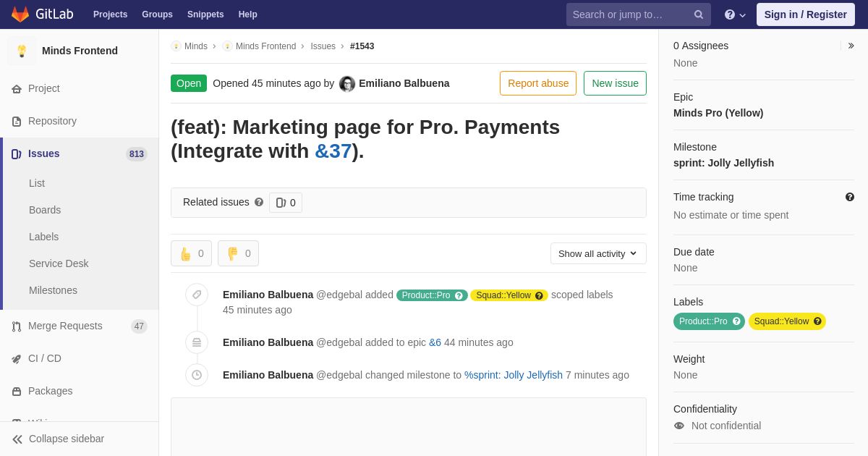Click the GitLab fox logo
Viewport: 868px width, 456px height.
click(x=20, y=14)
